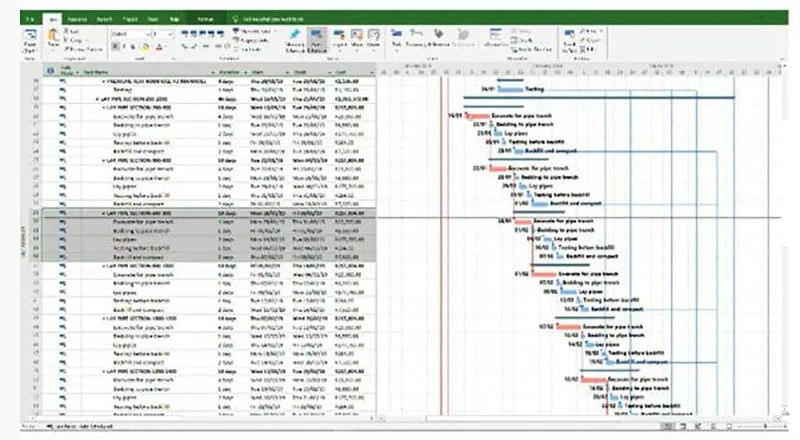Viewport: 800px width, 440px height.
Task: Click the Tell me search box
Action: [x=280, y=17]
